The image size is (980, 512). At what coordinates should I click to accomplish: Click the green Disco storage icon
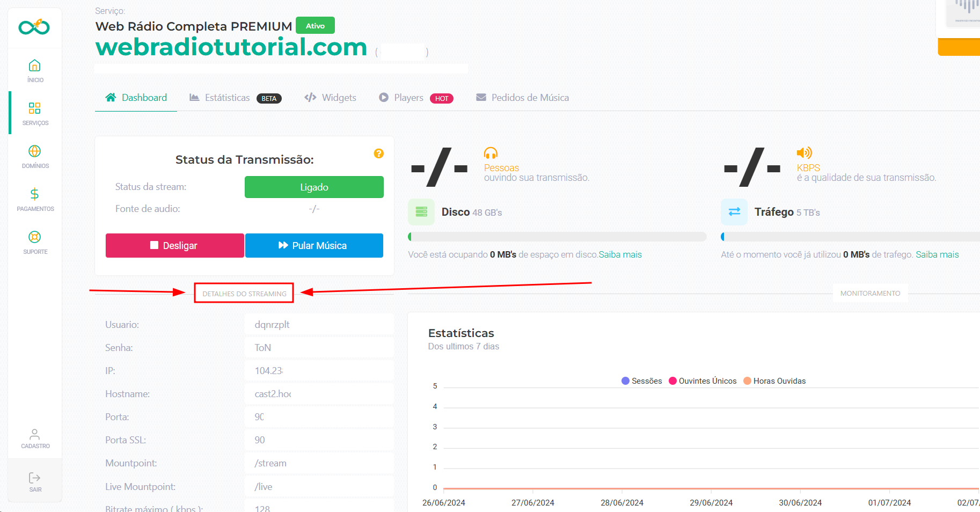click(x=421, y=212)
